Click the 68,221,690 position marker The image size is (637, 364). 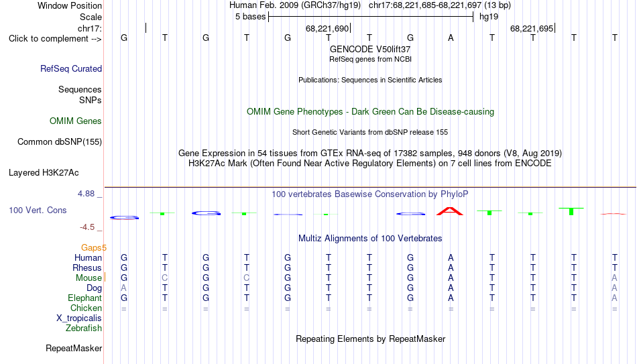(x=327, y=29)
